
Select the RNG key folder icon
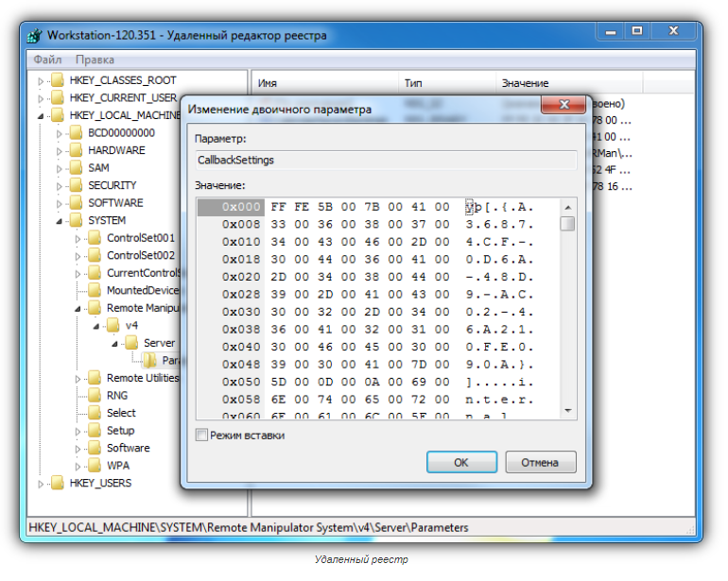point(94,396)
